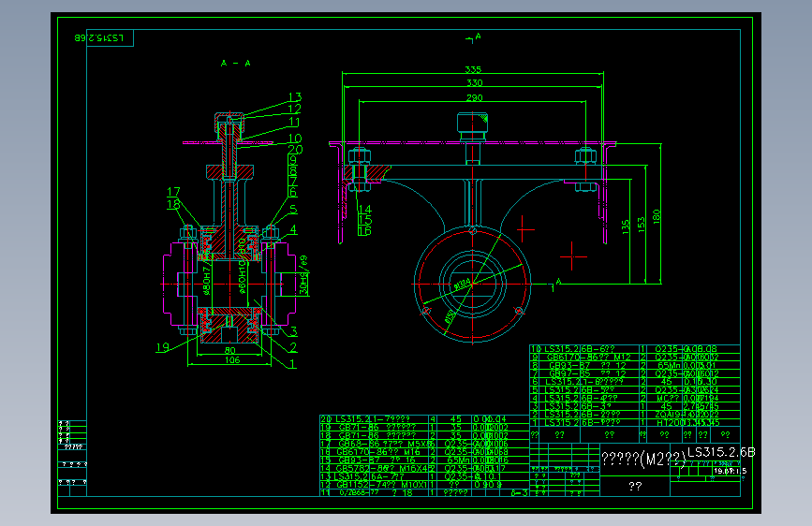
Task: Click part balloon number 20
Action: (295, 150)
